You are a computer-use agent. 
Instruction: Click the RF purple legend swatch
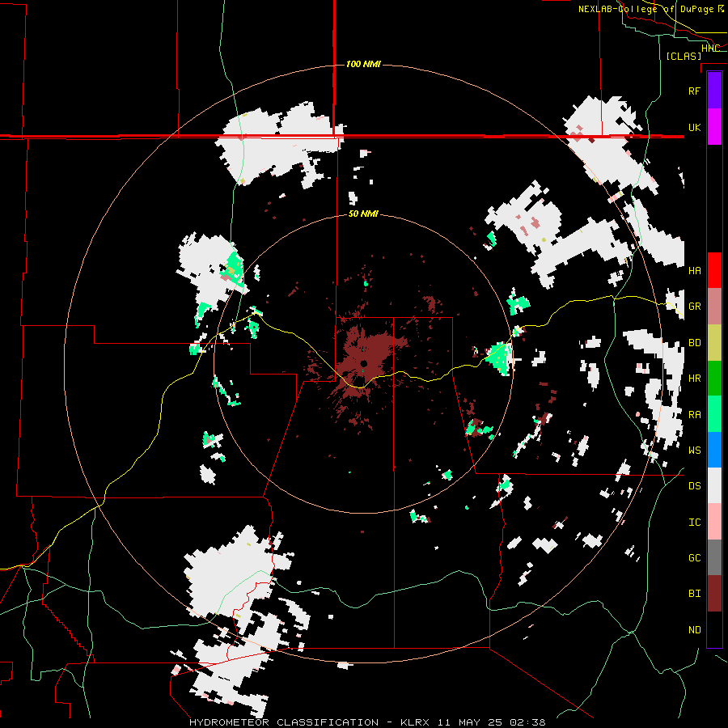pyautogui.click(x=714, y=91)
